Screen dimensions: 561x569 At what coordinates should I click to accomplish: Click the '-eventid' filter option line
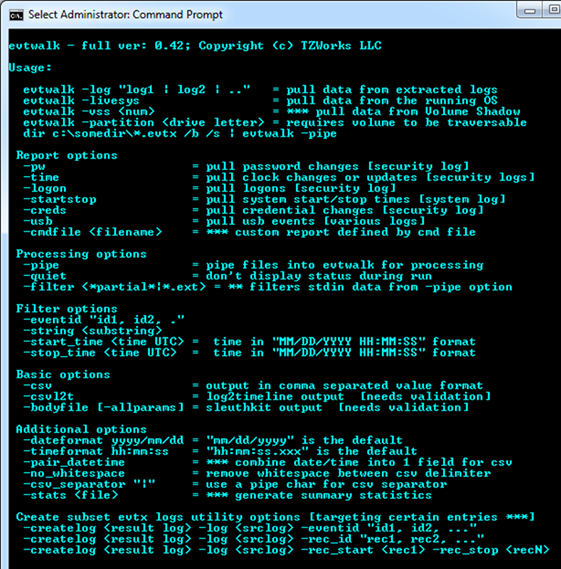(x=104, y=320)
